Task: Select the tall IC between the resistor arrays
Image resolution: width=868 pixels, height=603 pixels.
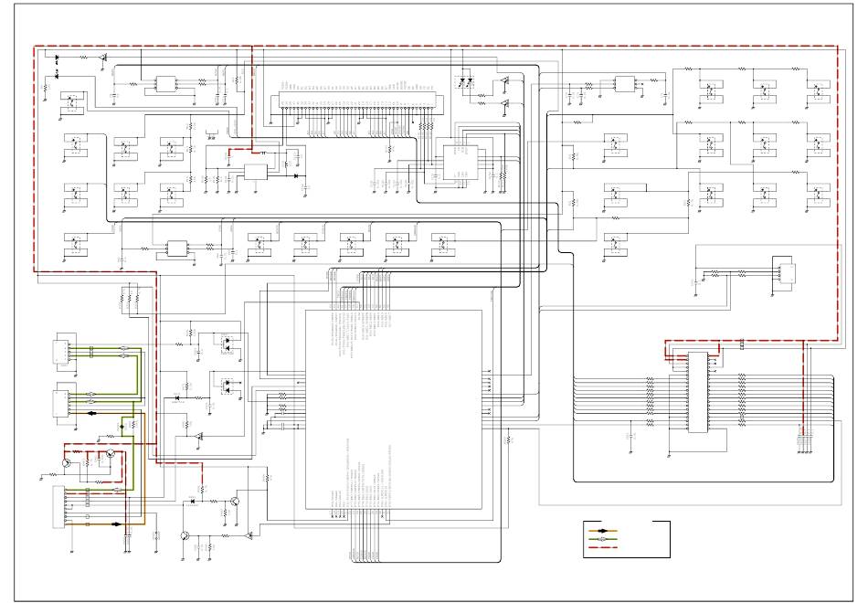Action: tap(697, 392)
